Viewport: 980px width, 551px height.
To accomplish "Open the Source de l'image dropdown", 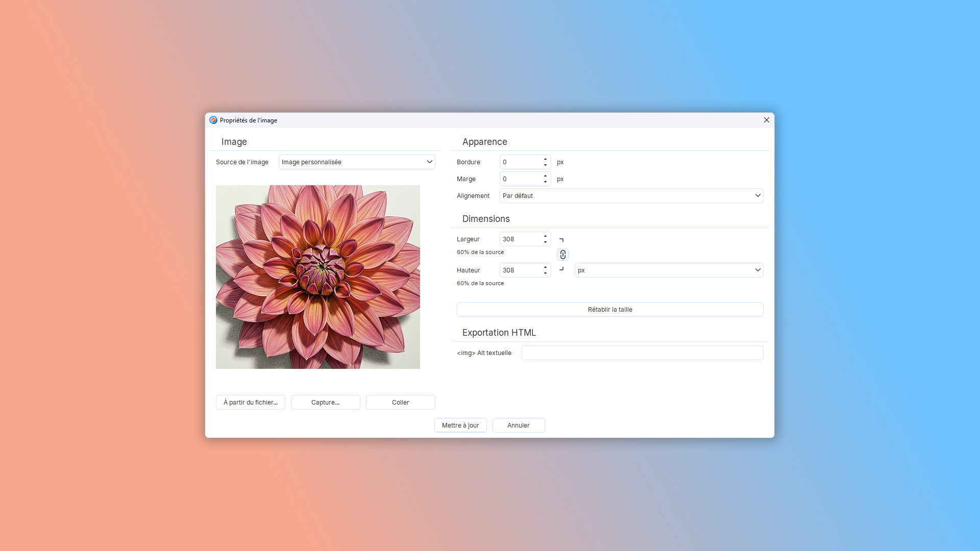I will (356, 162).
